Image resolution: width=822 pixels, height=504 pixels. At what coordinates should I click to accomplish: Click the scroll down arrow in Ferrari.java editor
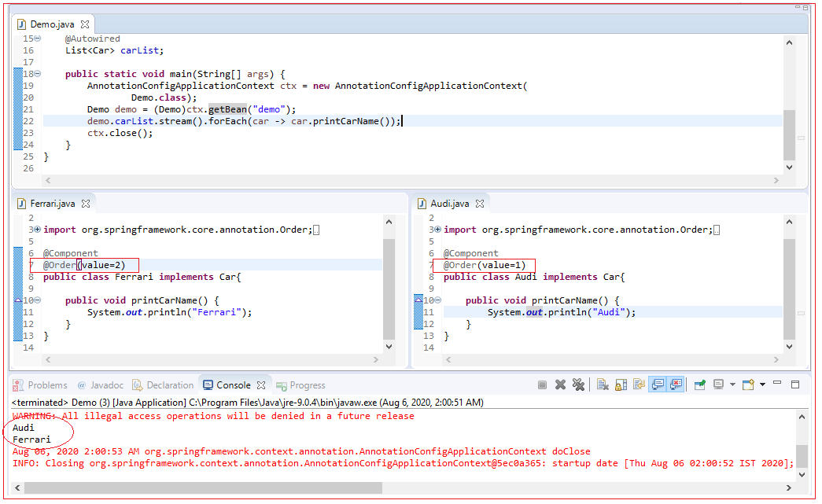389,346
